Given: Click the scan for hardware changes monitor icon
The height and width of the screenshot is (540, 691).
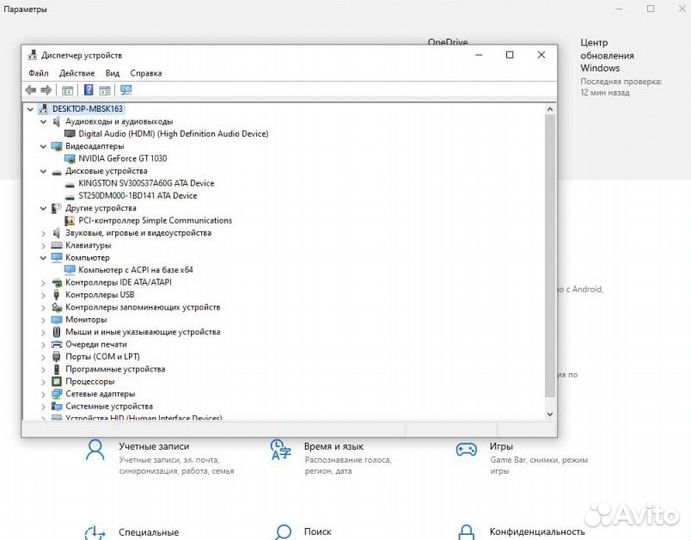Looking at the screenshot, I should pyautogui.click(x=126, y=90).
